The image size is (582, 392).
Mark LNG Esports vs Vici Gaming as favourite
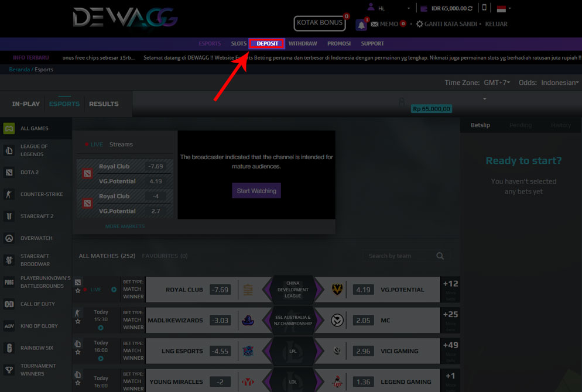78,352
